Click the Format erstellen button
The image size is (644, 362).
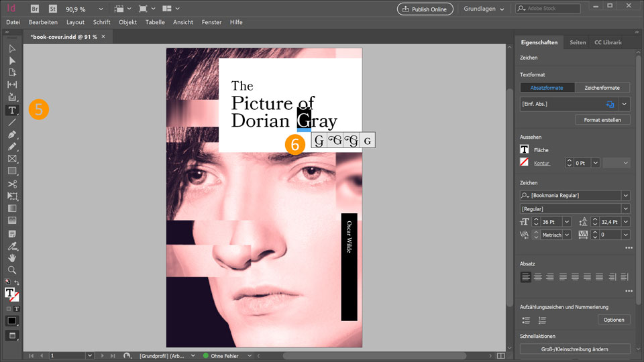pos(602,120)
